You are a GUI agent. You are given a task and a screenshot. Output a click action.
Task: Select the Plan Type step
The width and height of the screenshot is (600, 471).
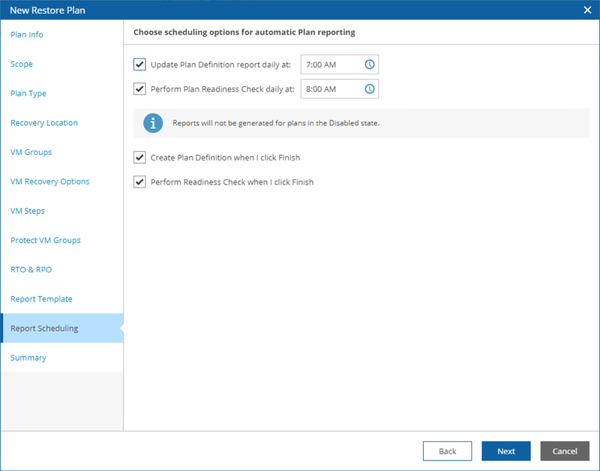coord(29,94)
